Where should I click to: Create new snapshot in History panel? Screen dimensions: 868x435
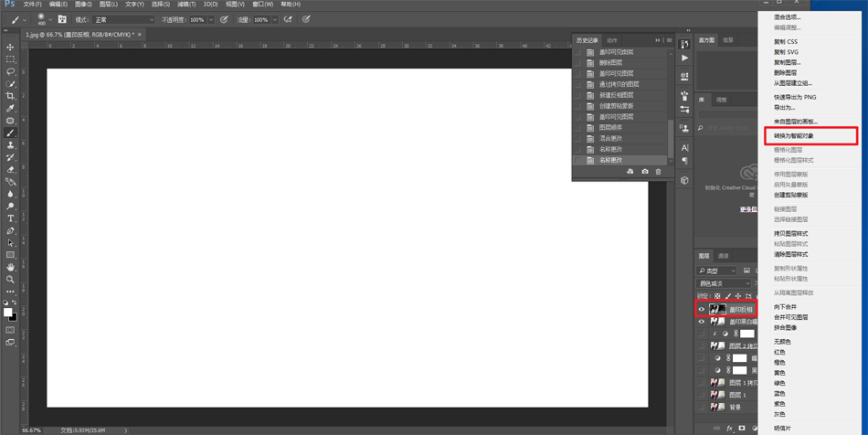pyautogui.click(x=644, y=172)
